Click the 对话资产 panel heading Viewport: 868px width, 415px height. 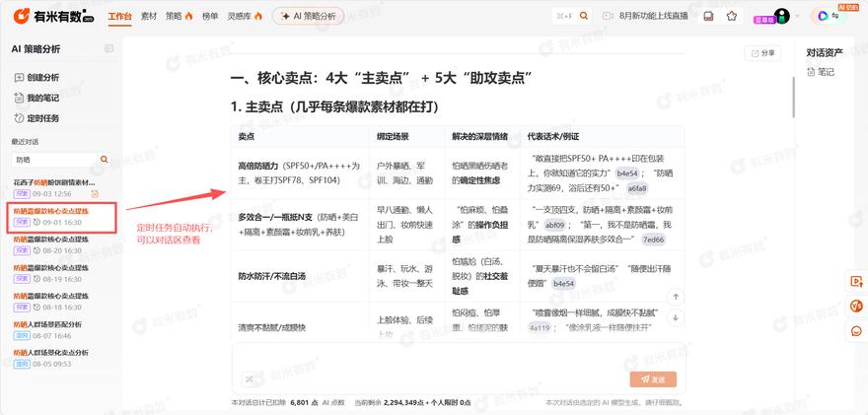(x=825, y=53)
